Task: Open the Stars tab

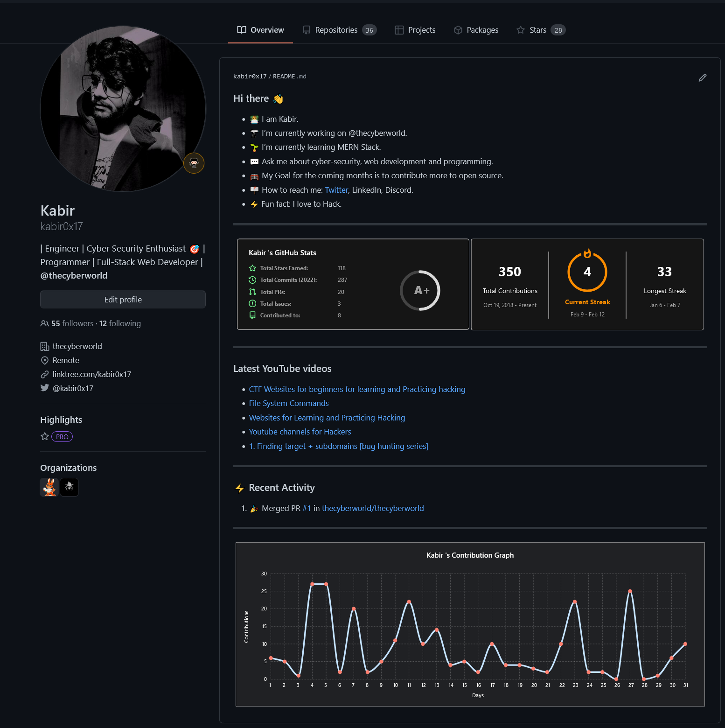Action: click(x=541, y=30)
